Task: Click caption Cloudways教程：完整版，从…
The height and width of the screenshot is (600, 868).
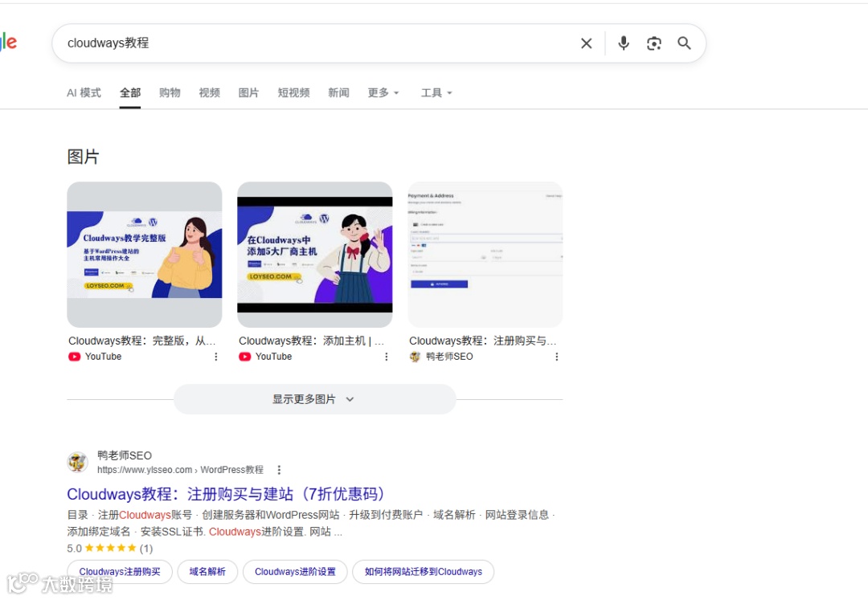Action: [141, 341]
